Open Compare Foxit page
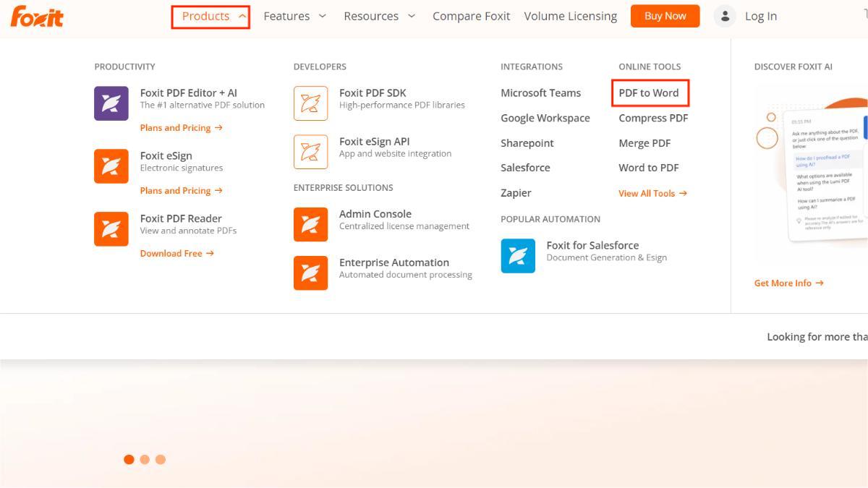The width and height of the screenshot is (868, 488). tap(472, 16)
